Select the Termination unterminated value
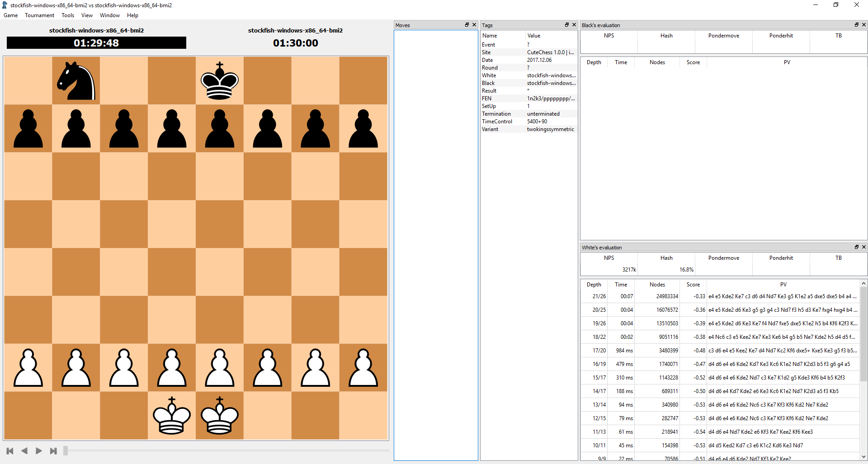The width and height of the screenshot is (868, 464). [543, 114]
